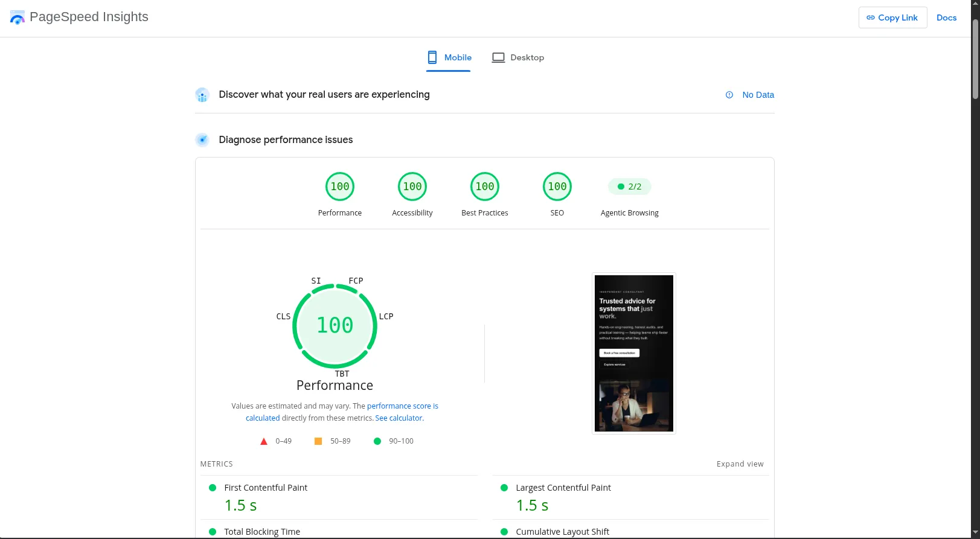Open the Docs link

click(946, 18)
